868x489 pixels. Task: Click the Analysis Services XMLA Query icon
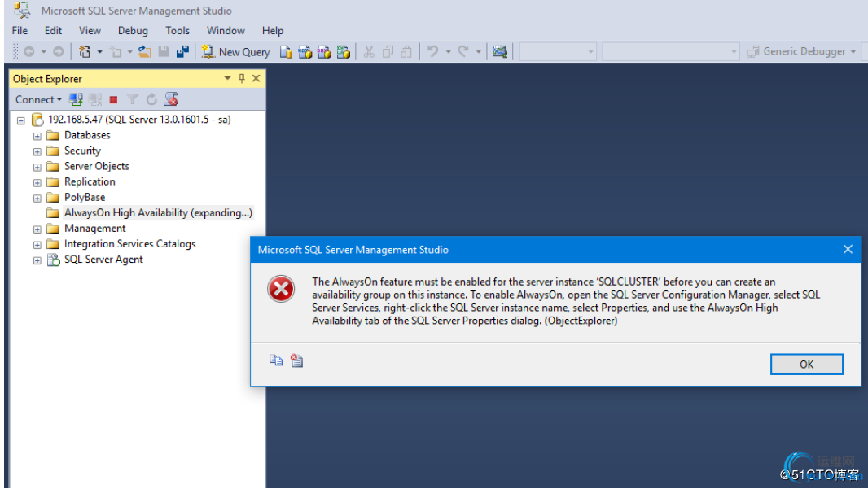click(x=344, y=52)
